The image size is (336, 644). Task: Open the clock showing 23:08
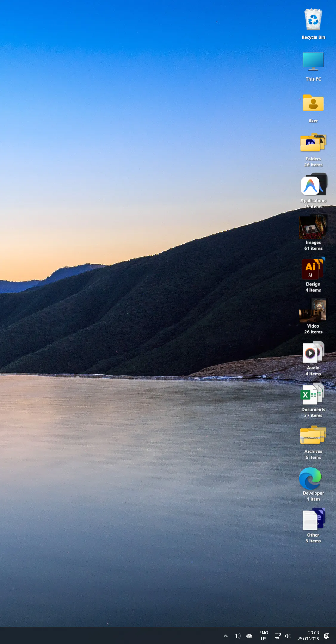(x=308, y=636)
